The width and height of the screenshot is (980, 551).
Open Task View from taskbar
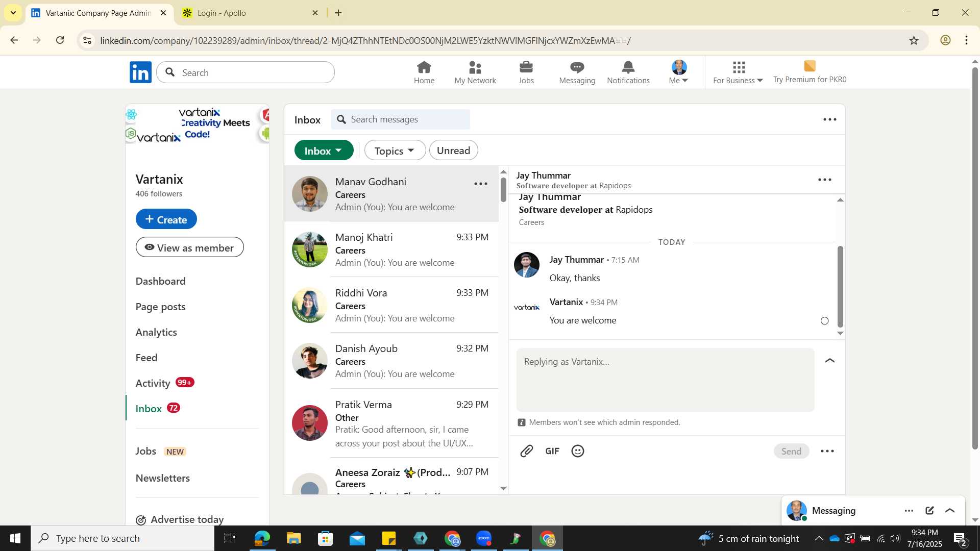[x=230, y=538]
